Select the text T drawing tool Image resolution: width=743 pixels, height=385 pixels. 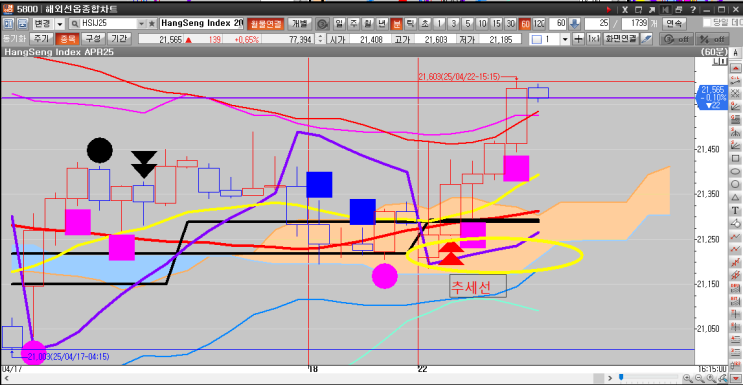coord(735,210)
